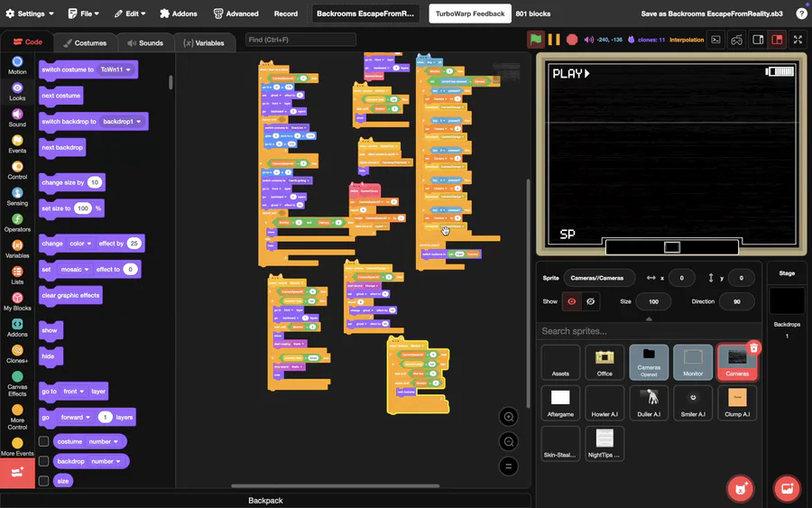Switch to large stage layout icon
This screenshot has height=508, width=812.
tap(777, 40)
